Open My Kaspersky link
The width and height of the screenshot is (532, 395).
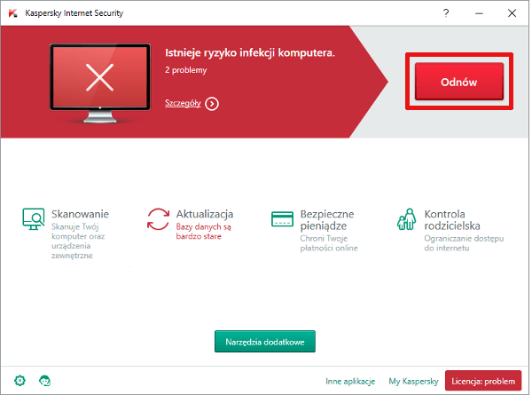(x=413, y=381)
